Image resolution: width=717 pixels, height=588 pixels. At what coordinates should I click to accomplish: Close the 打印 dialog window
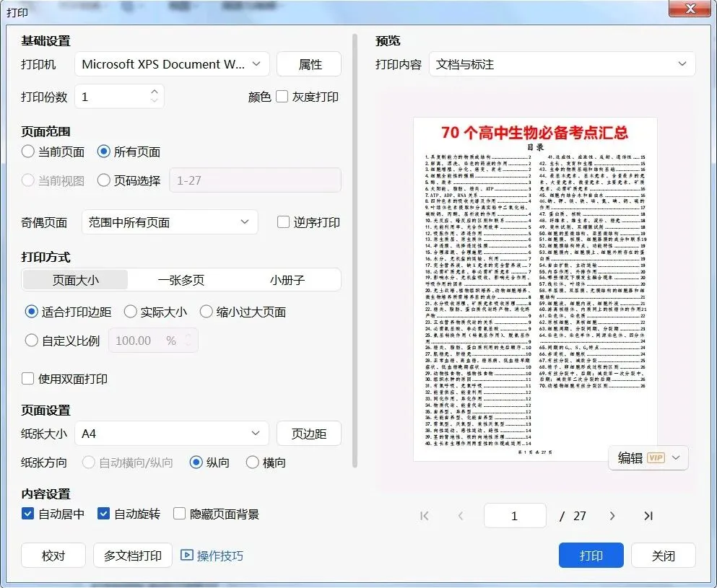pyautogui.click(x=691, y=9)
